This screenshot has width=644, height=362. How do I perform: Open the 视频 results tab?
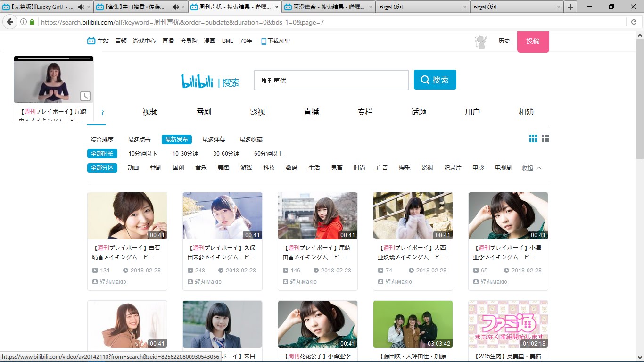pos(150,112)
